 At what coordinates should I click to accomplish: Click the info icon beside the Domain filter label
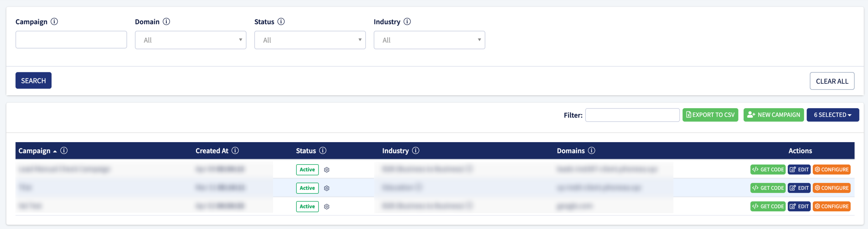click(x=166, y=22)
